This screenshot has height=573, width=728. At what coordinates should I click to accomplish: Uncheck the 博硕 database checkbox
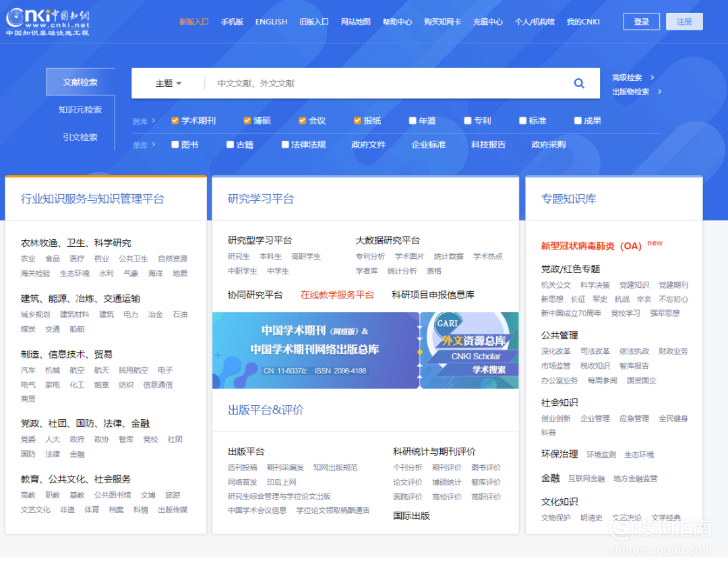247,121
